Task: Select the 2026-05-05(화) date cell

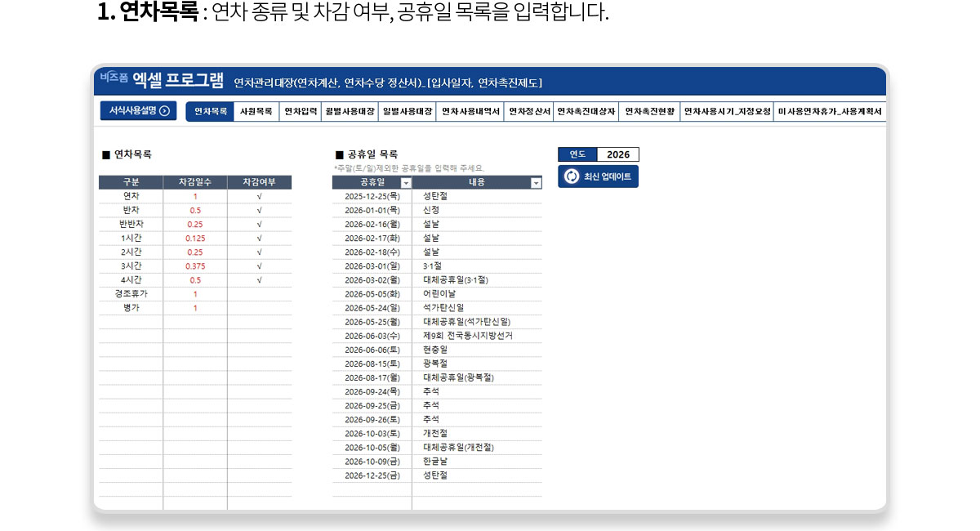Action: click(x=372, y=294)
